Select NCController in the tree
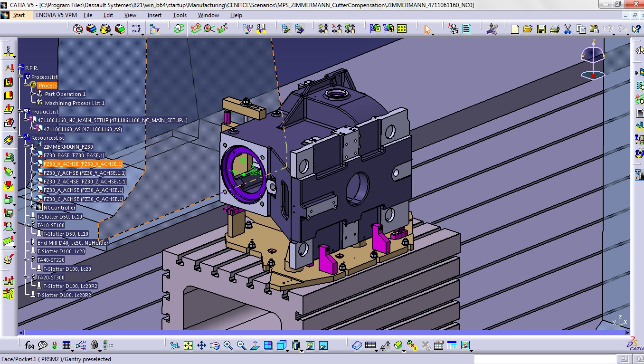644x364 pixels. point(59,208)
